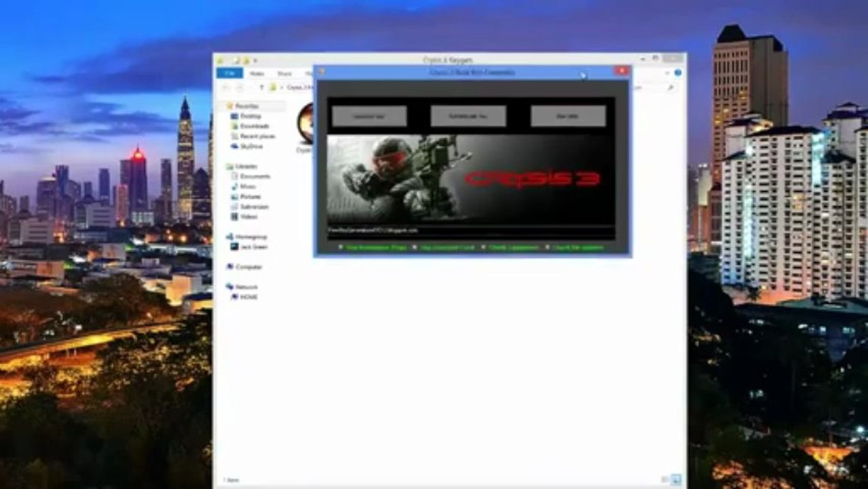
Task: Select HOME under Network
Action: (248, 297)
